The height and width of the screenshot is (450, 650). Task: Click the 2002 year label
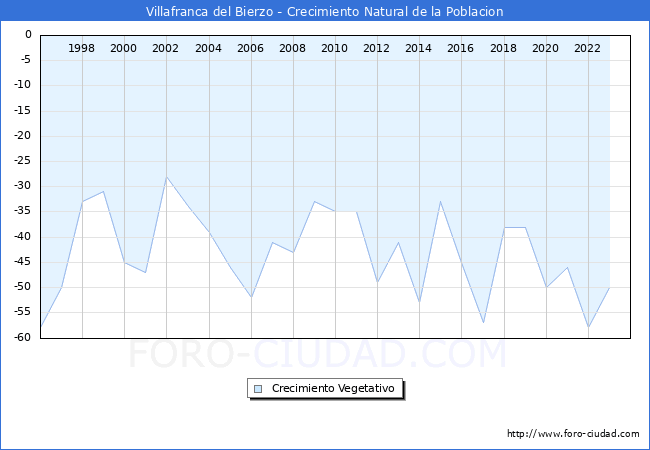coord(165,48)
